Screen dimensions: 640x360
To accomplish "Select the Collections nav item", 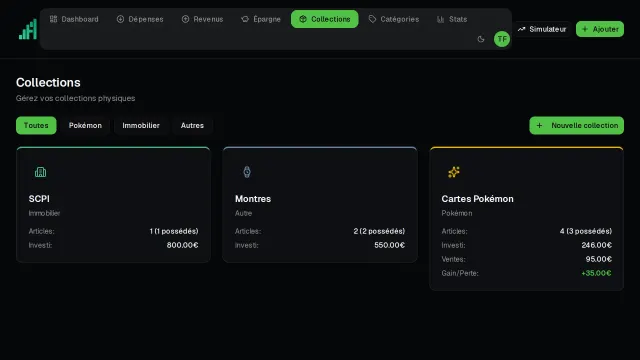I will [x=324, y=19].
